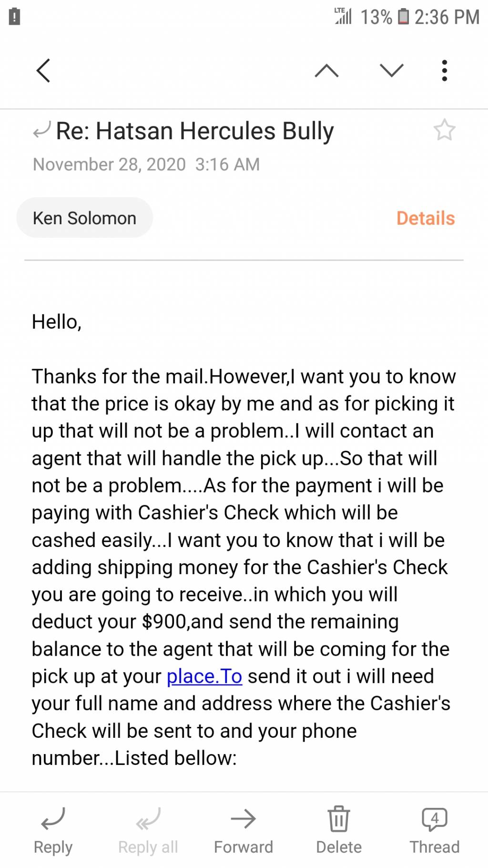Viewport: 488px width, 868px height.
Task: Open next email with down chevron
Action: (x=392, y=71)
